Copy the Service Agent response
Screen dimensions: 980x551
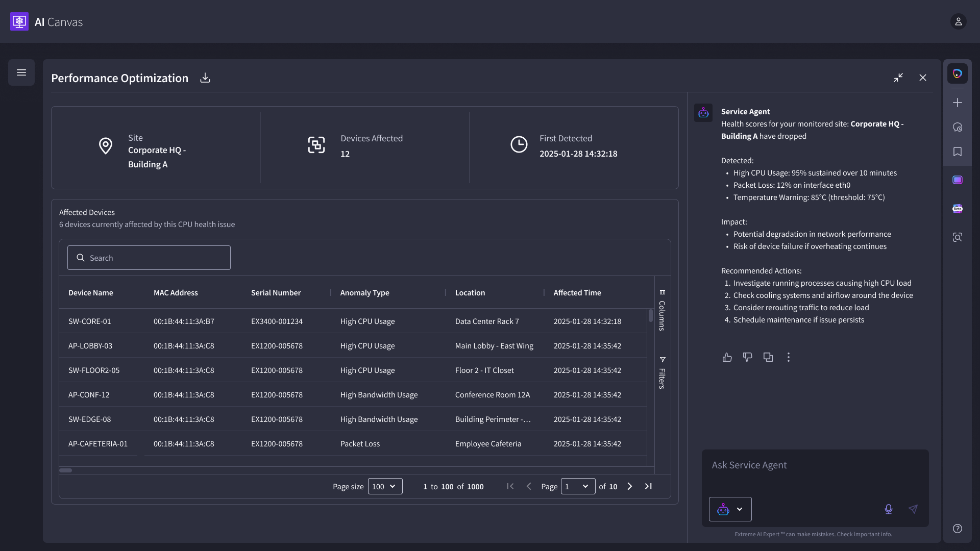768,357
